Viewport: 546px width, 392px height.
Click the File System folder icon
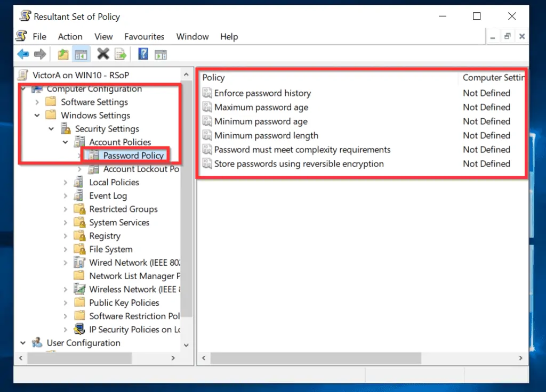(79, 249)
